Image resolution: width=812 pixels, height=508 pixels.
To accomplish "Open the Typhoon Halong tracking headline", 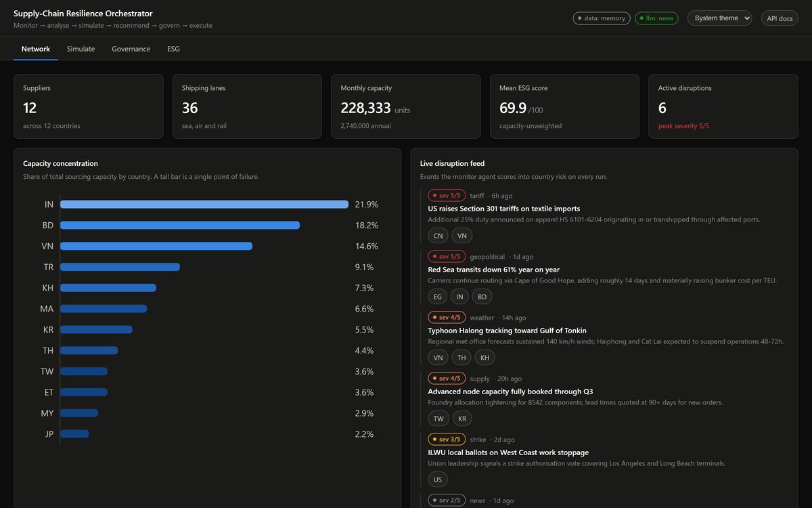I will [x=507, y=331].
